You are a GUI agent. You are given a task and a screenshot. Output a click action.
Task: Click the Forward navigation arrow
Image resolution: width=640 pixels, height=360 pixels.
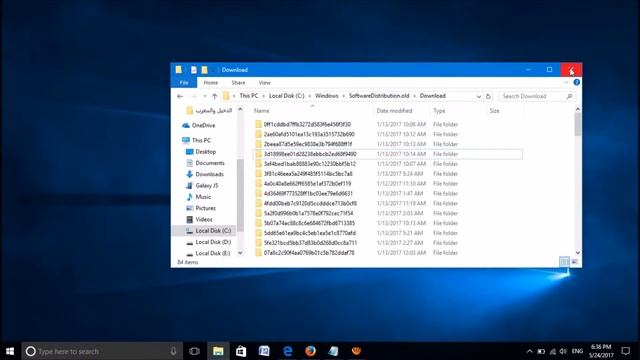click(x=194, y=96)
